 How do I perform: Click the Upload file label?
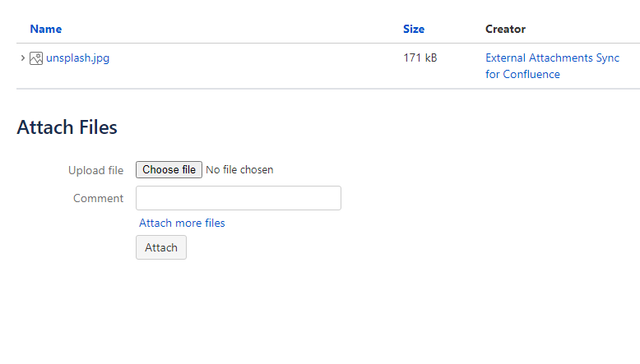95,170
